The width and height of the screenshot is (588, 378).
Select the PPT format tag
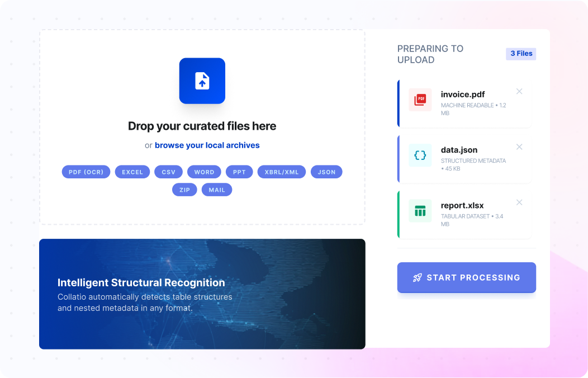tap(239, 172)
